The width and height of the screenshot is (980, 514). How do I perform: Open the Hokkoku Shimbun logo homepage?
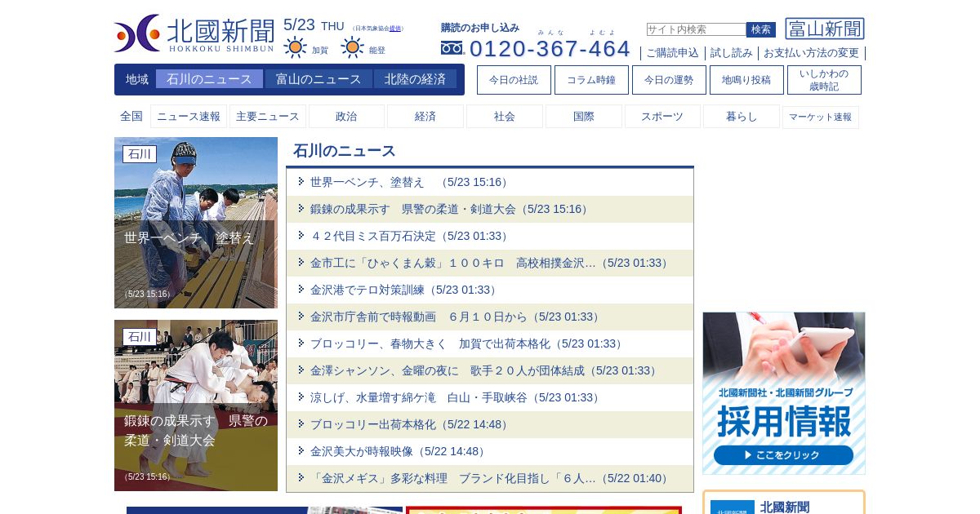(194, 33)
